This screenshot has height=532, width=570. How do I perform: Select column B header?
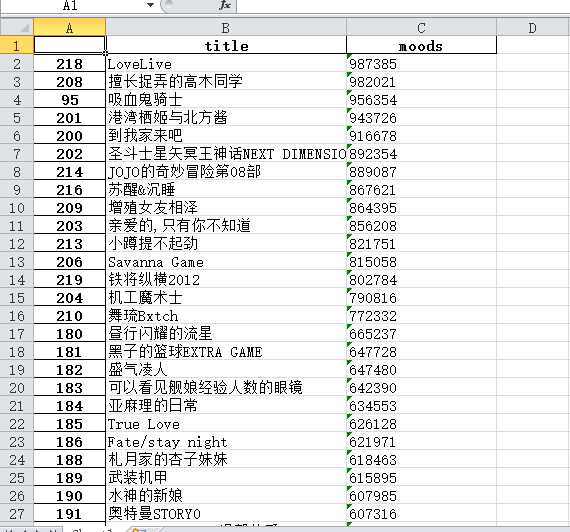point(226,28)
